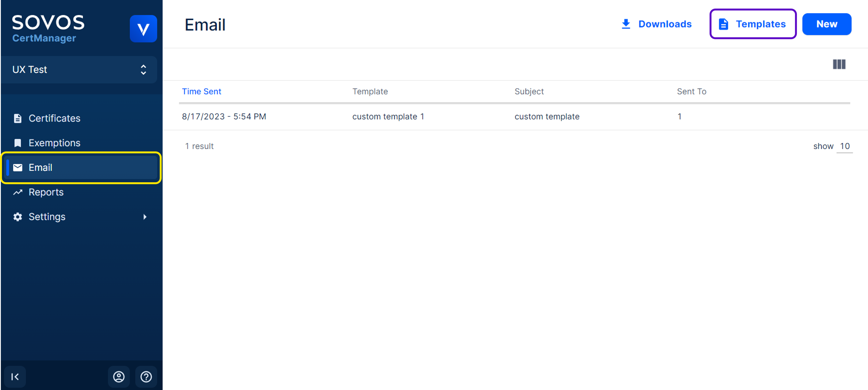Click the Certificates document icon

click(18, 118)
